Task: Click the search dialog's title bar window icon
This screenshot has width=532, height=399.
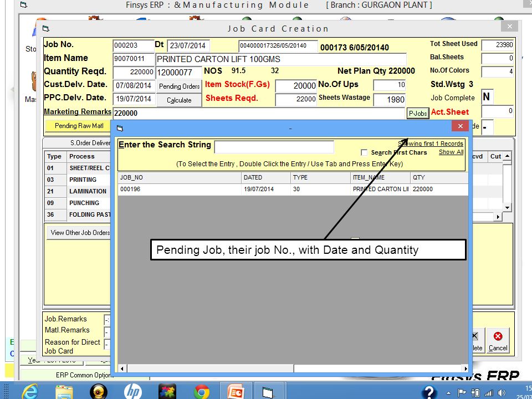Action: (x=120, y=128)
